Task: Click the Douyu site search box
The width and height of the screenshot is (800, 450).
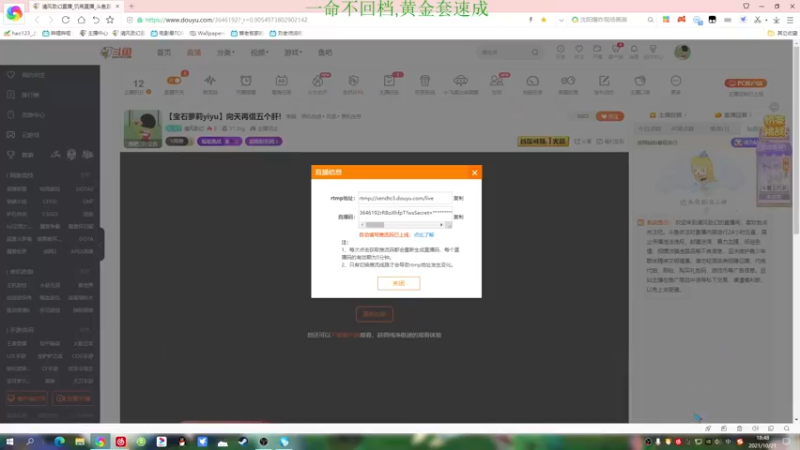Action: 504,53
